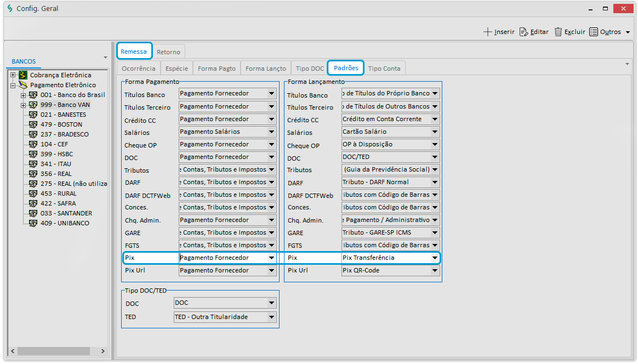Image resolution: width=638 pixels, height=364 pixels.
Task: Open the Tipo Conta tab
Action: coord(384,69)
